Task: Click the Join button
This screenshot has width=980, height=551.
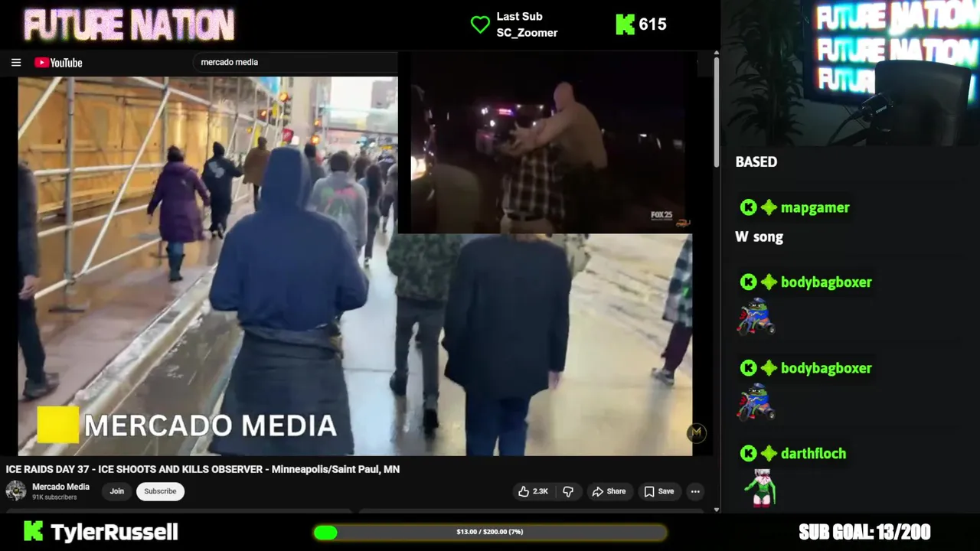Action: (x=116, y=491)
